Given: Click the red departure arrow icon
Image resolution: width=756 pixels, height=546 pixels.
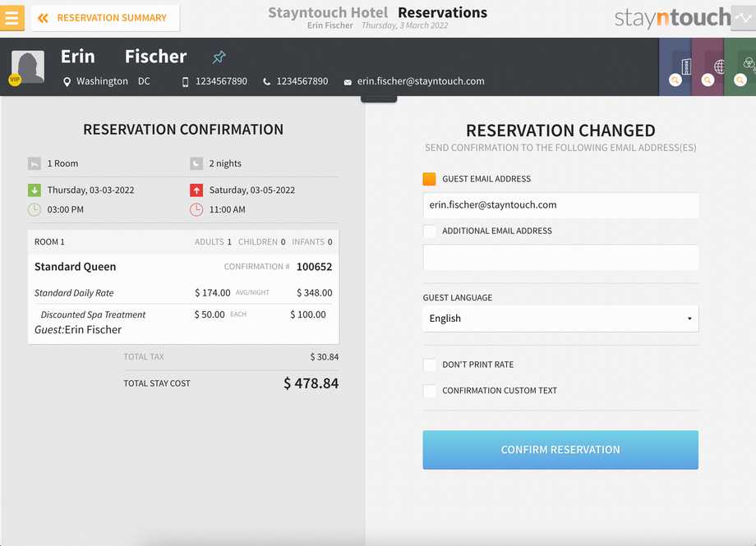Looking at the screenshot, I should point(196,190).
